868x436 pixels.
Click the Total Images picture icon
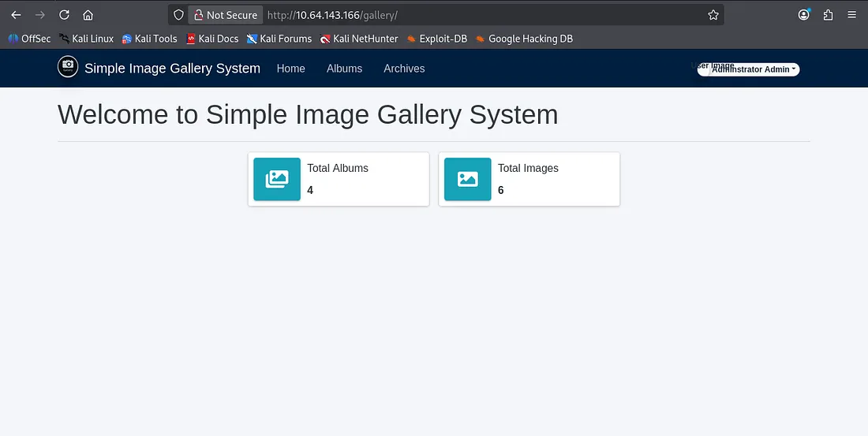tap(467, 179)
